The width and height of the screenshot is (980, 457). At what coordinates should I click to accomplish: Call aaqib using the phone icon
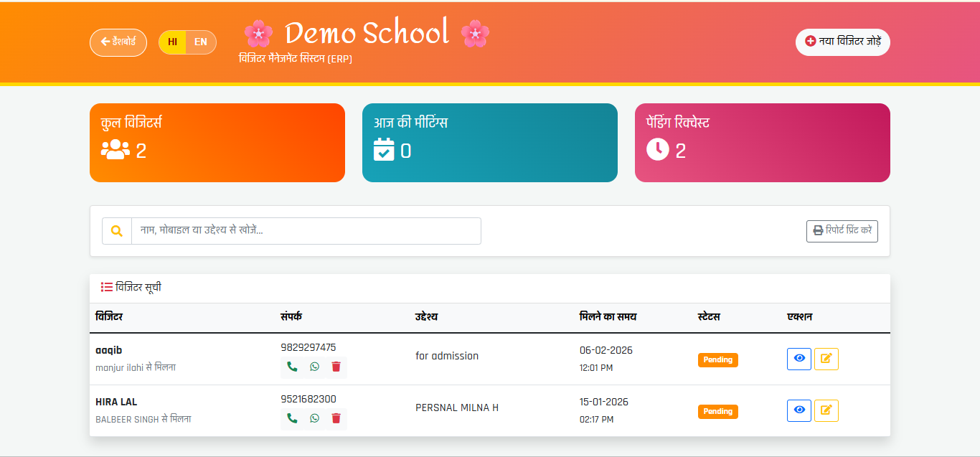[x=292, y=367]
